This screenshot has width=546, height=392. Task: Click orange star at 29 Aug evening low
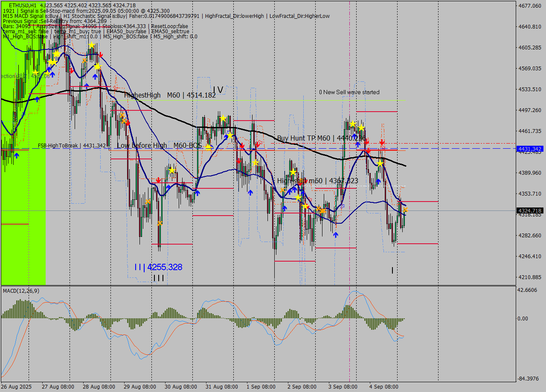(x=160, y=223)
